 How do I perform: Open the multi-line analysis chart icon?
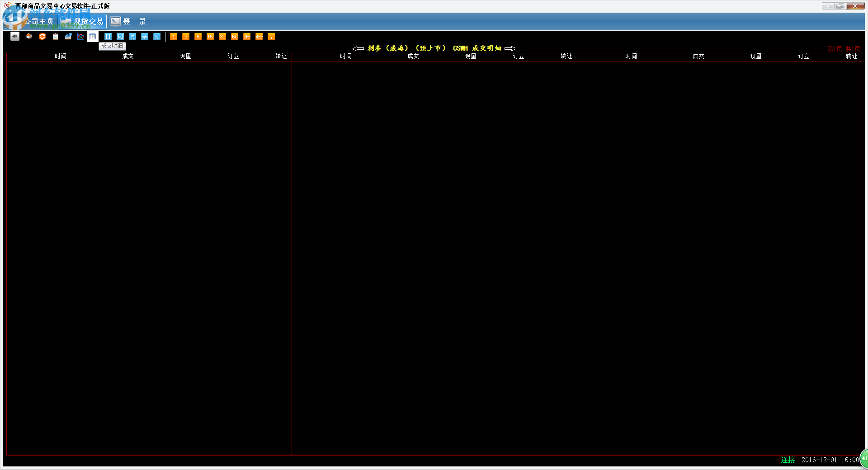point(80,37)
